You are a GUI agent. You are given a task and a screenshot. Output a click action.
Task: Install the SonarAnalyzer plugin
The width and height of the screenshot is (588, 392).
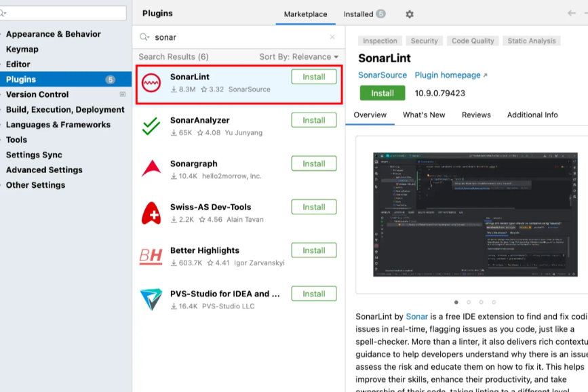(x=314, y=121)
